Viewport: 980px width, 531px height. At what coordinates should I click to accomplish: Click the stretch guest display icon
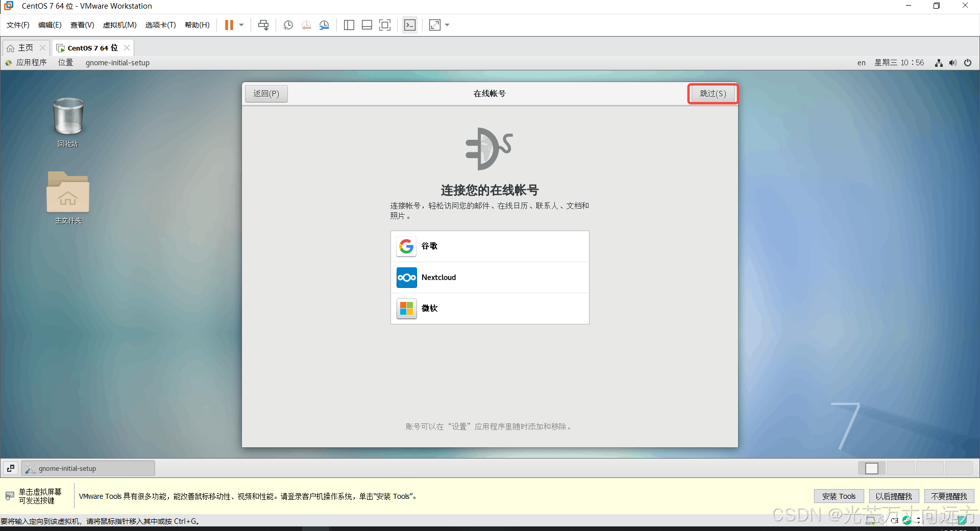tap(435, 25)
